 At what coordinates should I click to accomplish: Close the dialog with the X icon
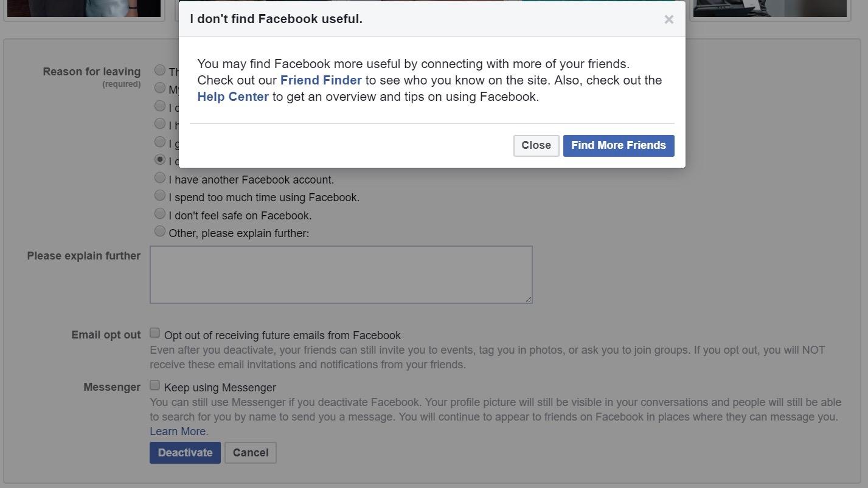click(x=668, y=19)
